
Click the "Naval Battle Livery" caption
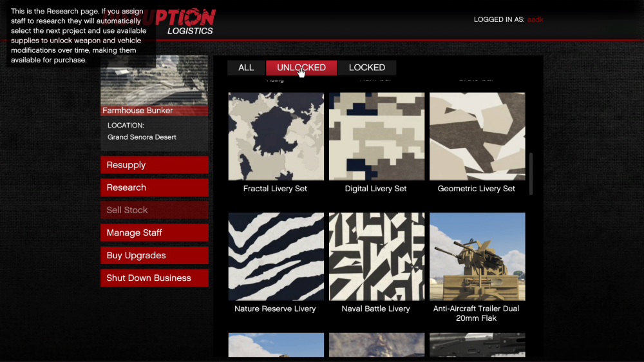pos(376,309)
